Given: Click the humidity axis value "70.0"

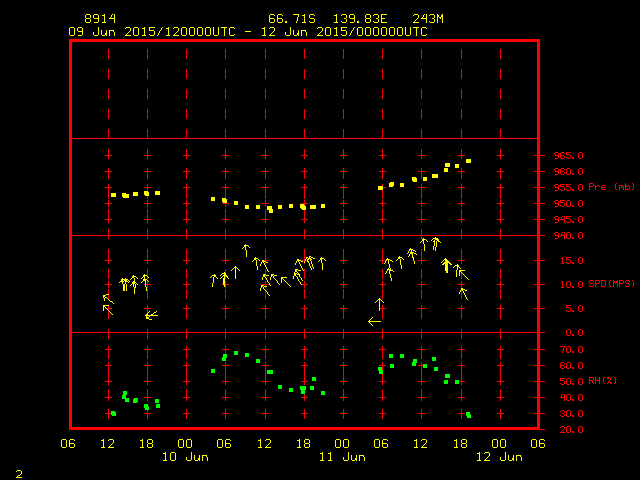Looking at the screenshot, I should (x=571, y=350).
